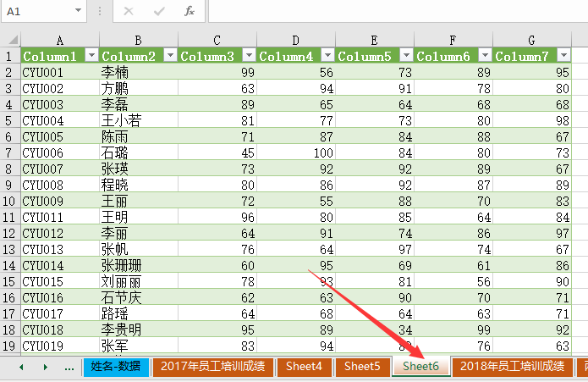This screenshot has width=588, height=382.
Task: Click the Name Box showing A1
Action: tap(44, 11)
